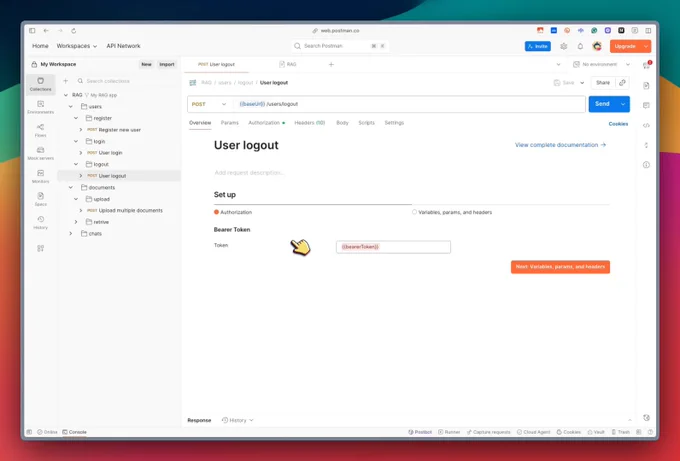Viewport: 680px width, 461px height.
Task: Open the POST method dropdown
Action: (x=210, y=104)
